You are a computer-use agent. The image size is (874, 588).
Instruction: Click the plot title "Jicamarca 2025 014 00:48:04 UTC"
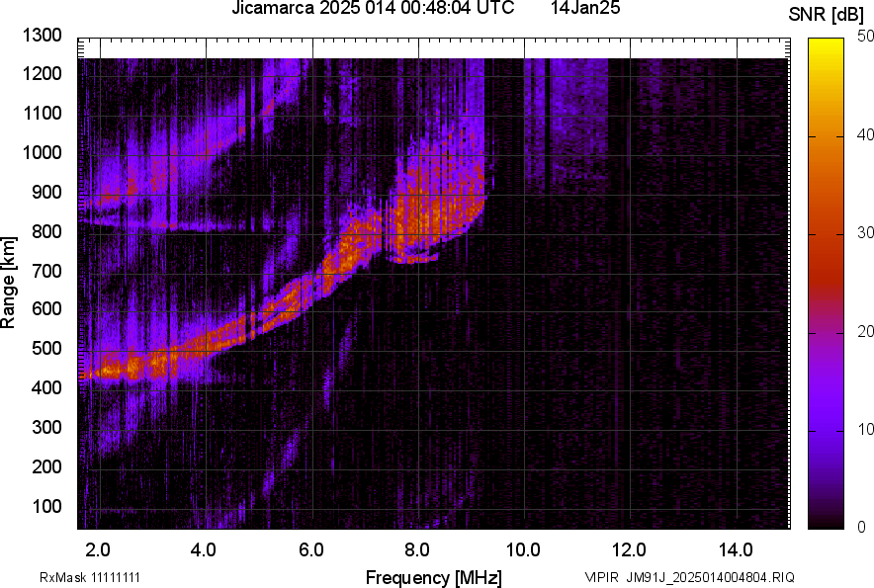[x=373, y=8]
